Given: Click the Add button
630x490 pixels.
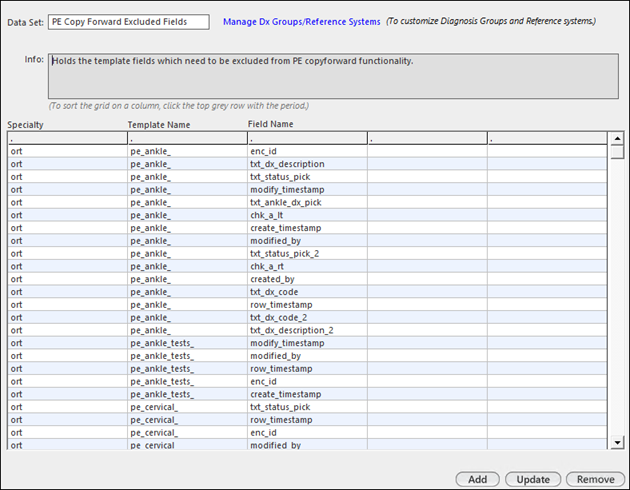Looking at the screenshot, I should pyautogui.click(x=477, y=479).
